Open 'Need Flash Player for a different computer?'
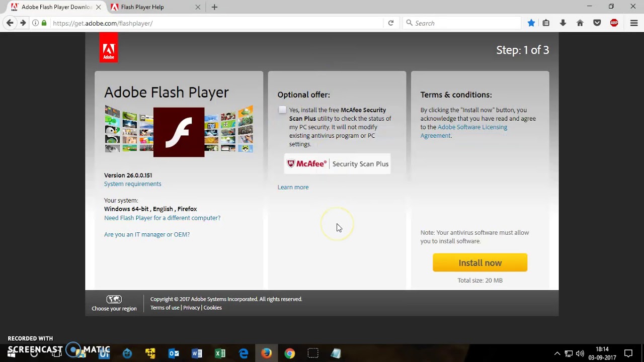Viewport: 644px width, 362px height. coord(162,218)
